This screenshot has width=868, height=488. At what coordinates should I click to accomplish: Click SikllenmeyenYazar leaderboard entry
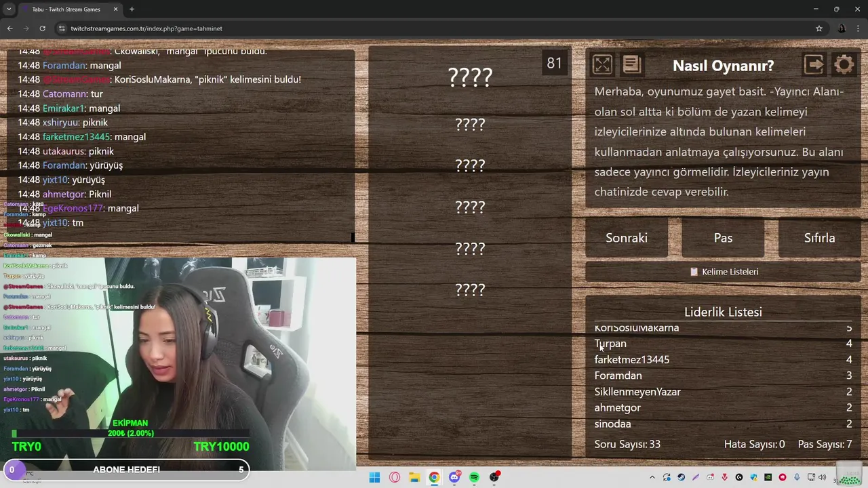(x=637, y=392)
